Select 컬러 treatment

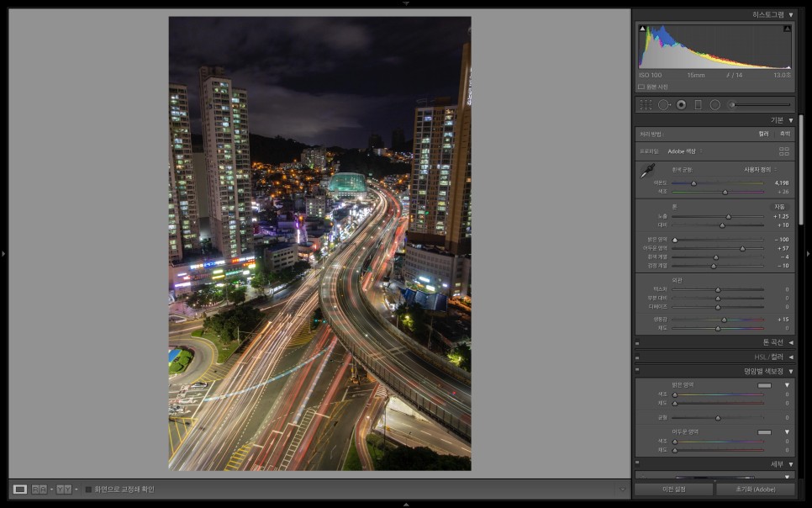pos(763,135)
